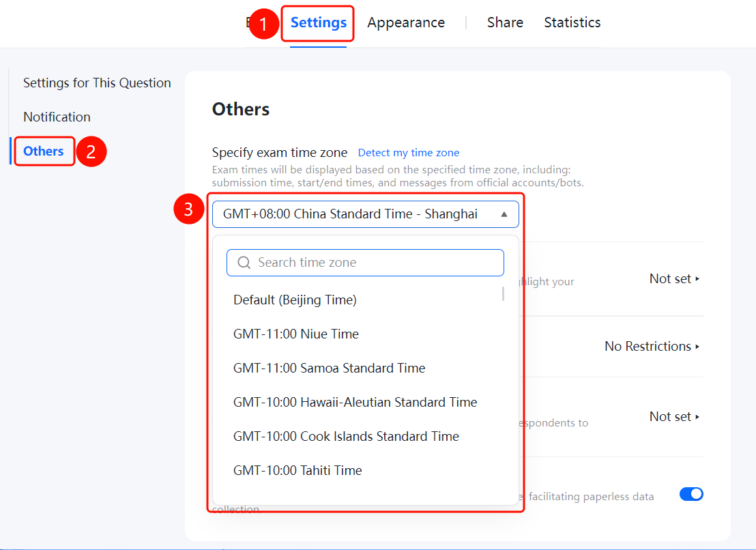Toggle the paperless data collection switch
This screenshot has height=550, width=756.
pyautogui.click(x=691, y=494)
